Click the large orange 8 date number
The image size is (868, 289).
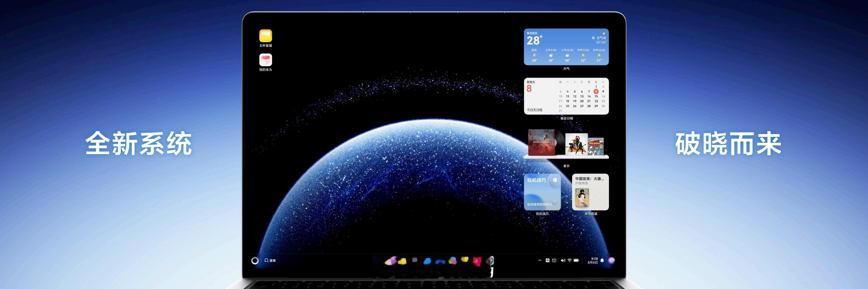[529, 89]
